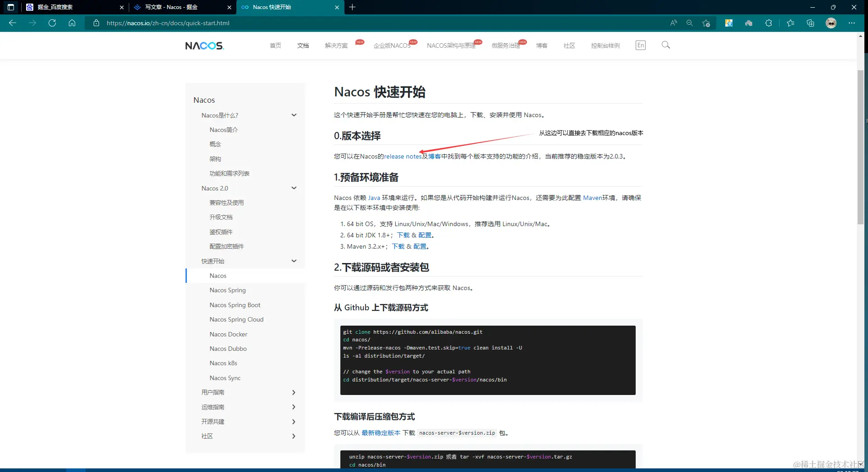Open 架构 in the sidebar
This screenshot has width=868, height=472.
[x=215, y=159]
